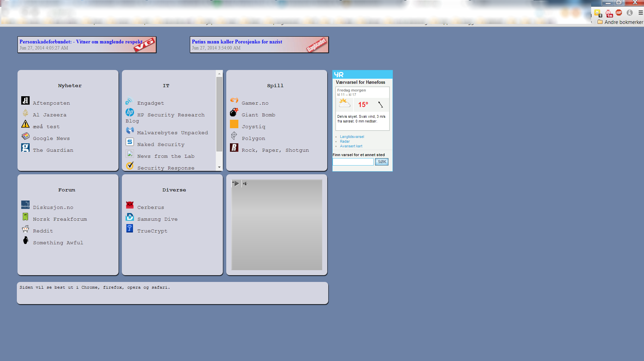Click the SØK button in weather widget
Image resolution: width=644 pixels, height=361 pixels.
click(x=382, y=162)
